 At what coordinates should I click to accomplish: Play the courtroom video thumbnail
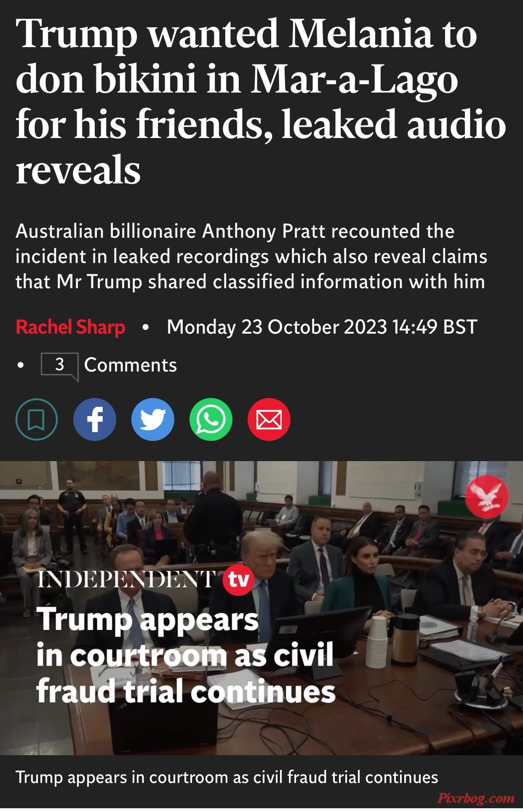(x=261, y=608)
